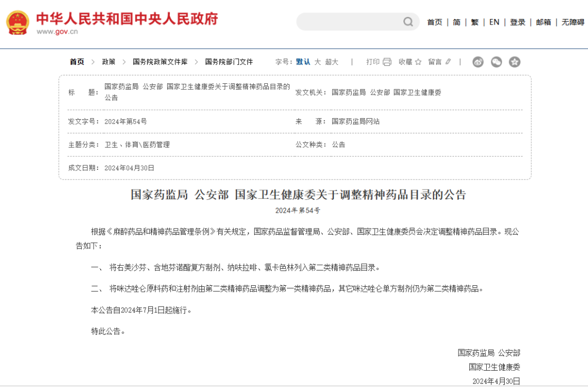Image resolution: width=588 pixels, height=387 pixels.
Task: Select 默认 font size
Action: (x=303, y=62)
